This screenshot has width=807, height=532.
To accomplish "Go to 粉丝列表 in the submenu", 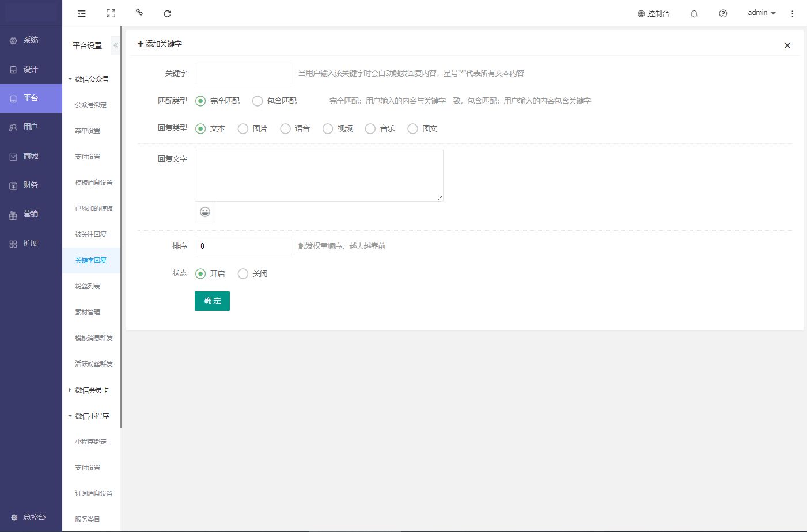I will 88,286.
